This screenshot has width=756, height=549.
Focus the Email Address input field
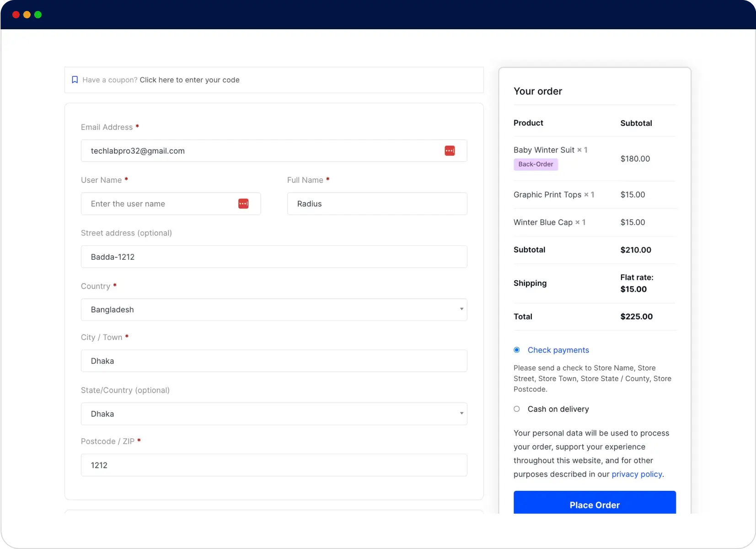point(274,151)
